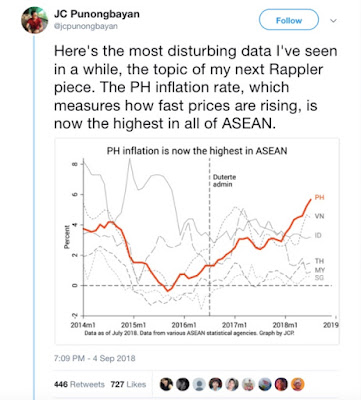View the 727 Likes list
This screenshot has width=361, height=400.
128,384
